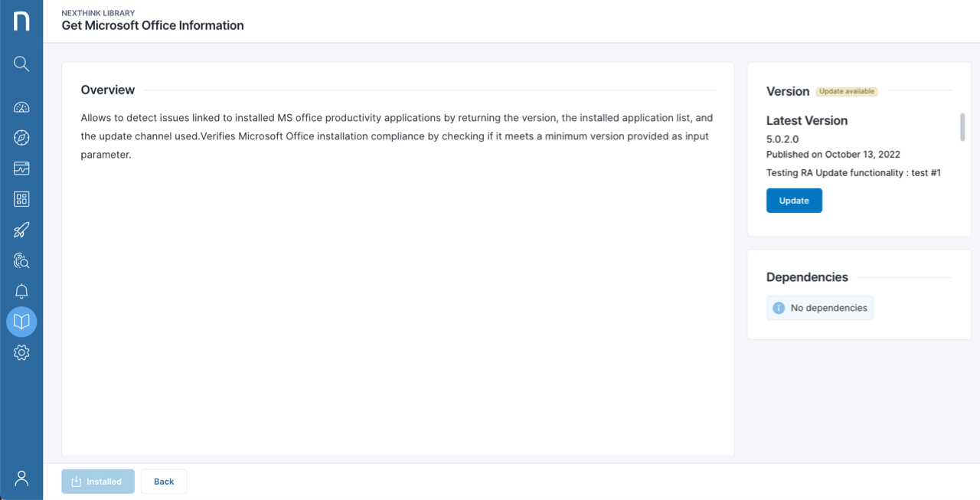Screen dimensions: 980x500
Task: Select the dashboard gauge icon in sidebar
Action: click(x=21, y=107)
